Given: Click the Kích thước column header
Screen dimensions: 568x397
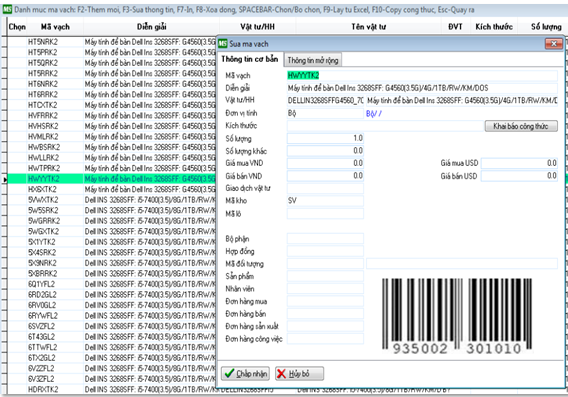Looking at the screenshot, I should click(x=494, y=27).
